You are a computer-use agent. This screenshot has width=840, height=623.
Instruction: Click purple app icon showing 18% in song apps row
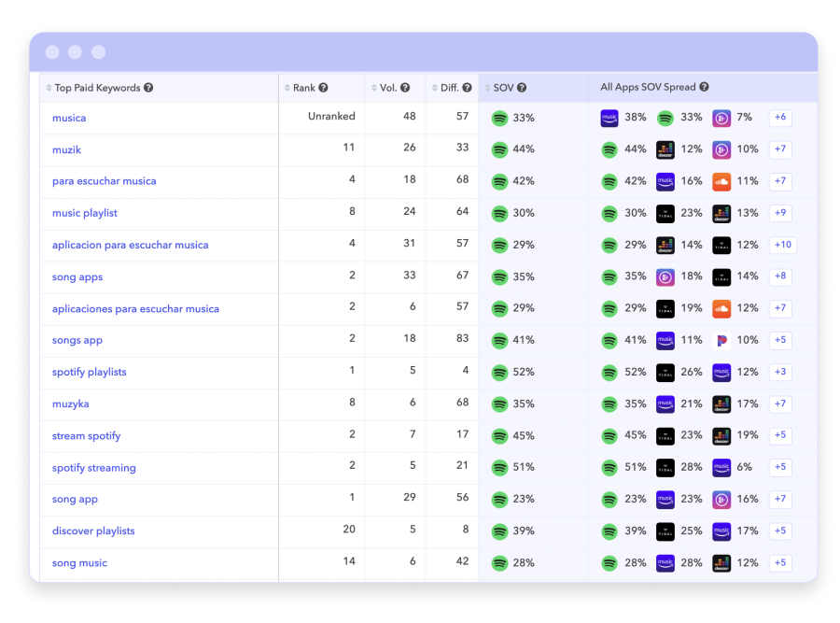click(665, 277)
